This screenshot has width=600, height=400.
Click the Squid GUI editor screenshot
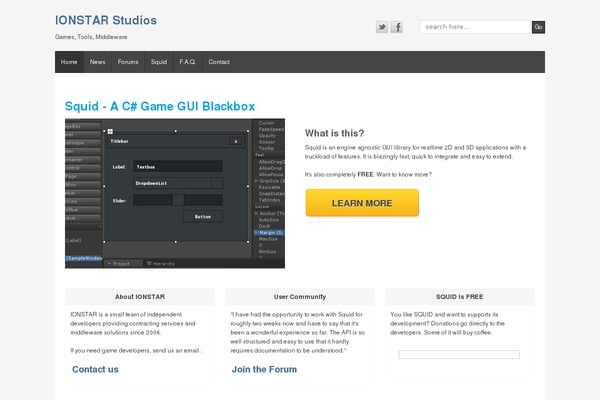175,193
